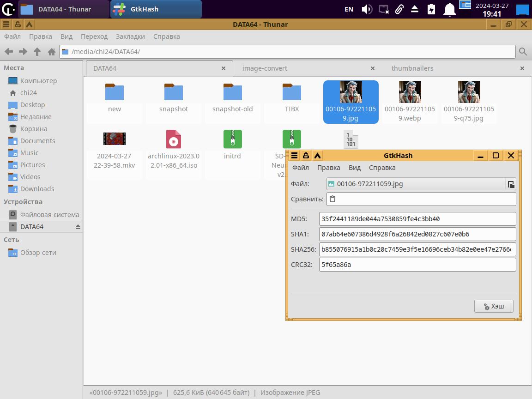532x399 pixels.
Task: Close the image-convert tab
Action: click(373, 68)
